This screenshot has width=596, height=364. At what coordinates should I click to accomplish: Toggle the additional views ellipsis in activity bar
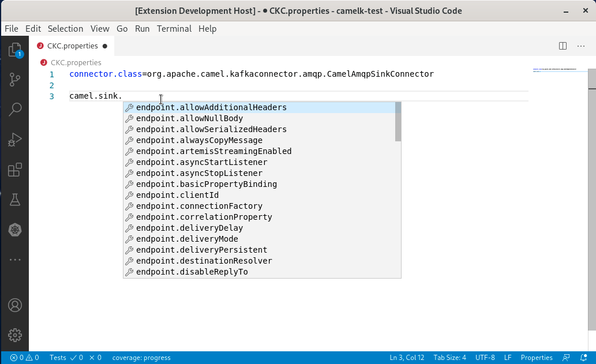coord(15,260)
